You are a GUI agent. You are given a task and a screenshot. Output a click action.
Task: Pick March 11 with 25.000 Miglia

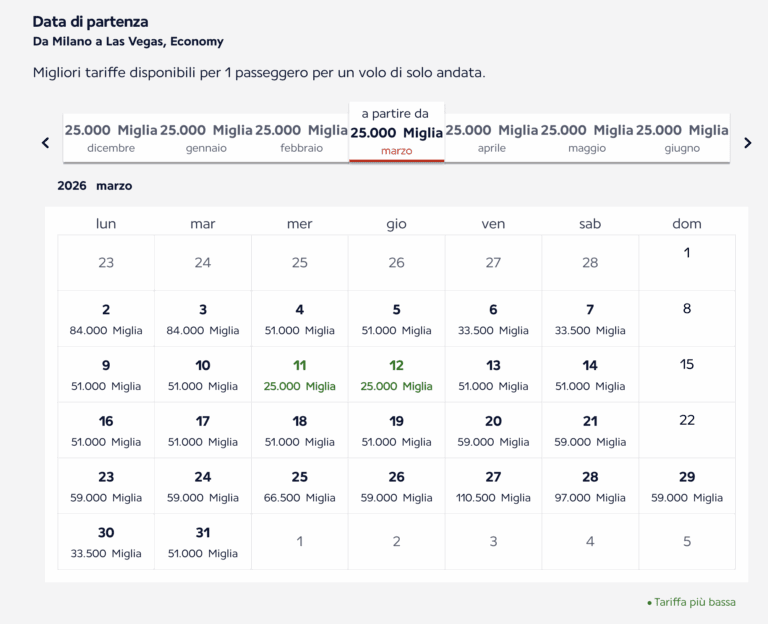coord(300,375)
